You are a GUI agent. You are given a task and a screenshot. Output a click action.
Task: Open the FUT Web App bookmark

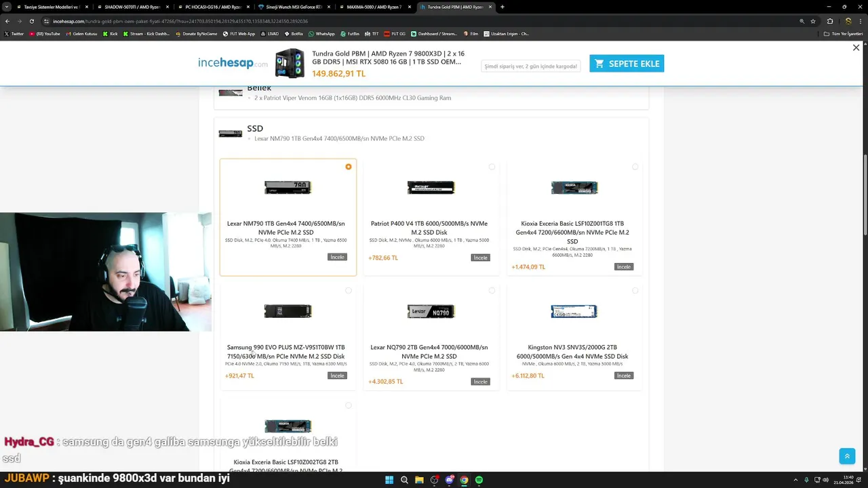coord(239,33)
